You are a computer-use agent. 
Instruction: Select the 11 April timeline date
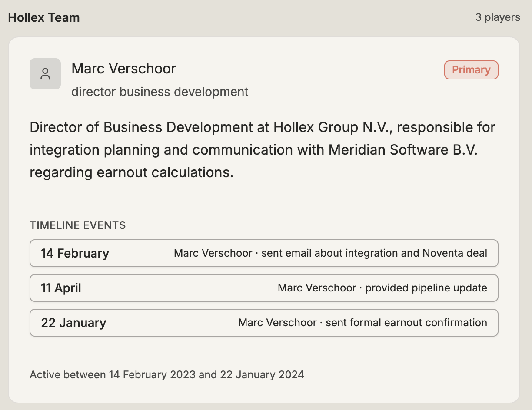(x=61, y=288)
